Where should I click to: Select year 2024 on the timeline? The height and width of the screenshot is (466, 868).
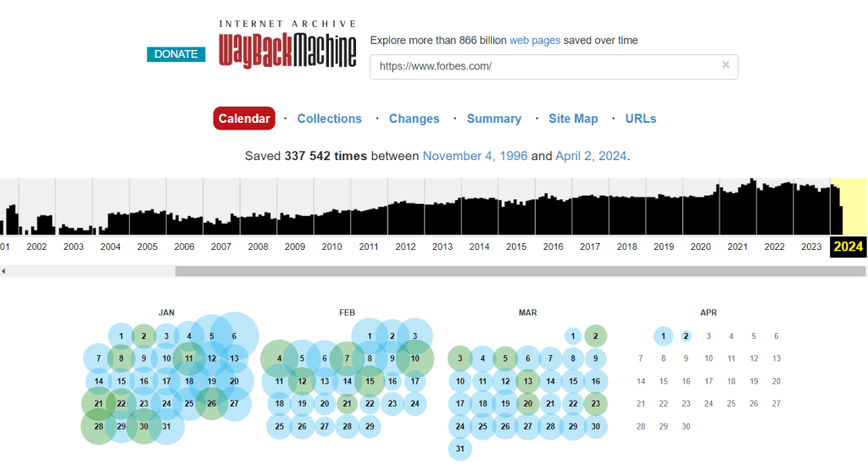click(x=848, y=247)
